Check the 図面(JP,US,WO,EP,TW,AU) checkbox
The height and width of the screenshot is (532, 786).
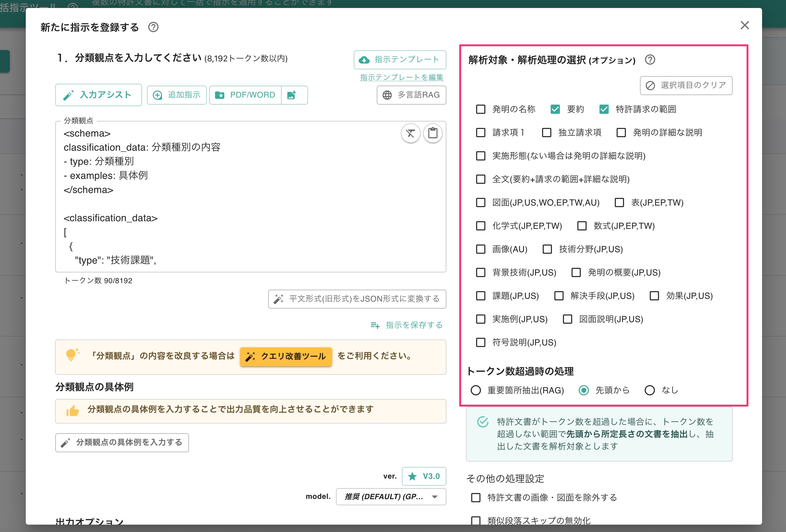(x=480, y=202)
